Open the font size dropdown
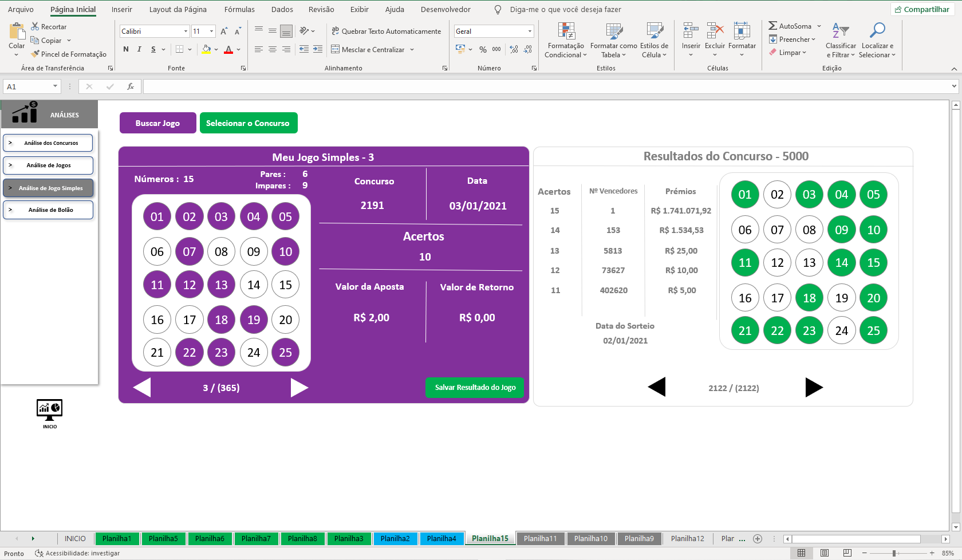Viewport: 962px width, 560px height. [x=211, y=31]
